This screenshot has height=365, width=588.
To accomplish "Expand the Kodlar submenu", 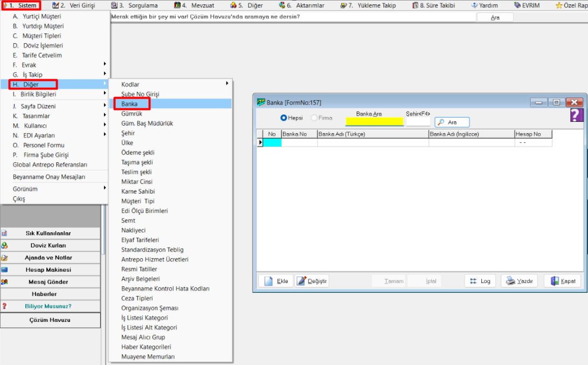I will pos(227,83).
